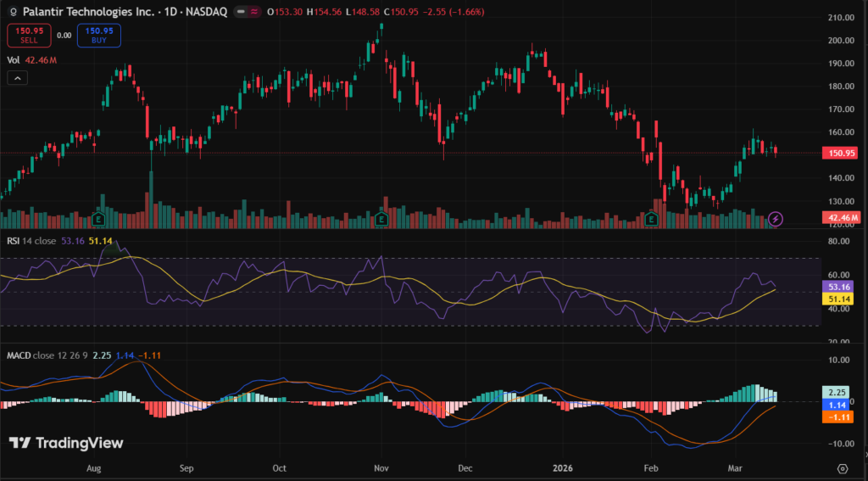Click the earnings marker below the February candles

pyautogui.click(x=652, y=219)
